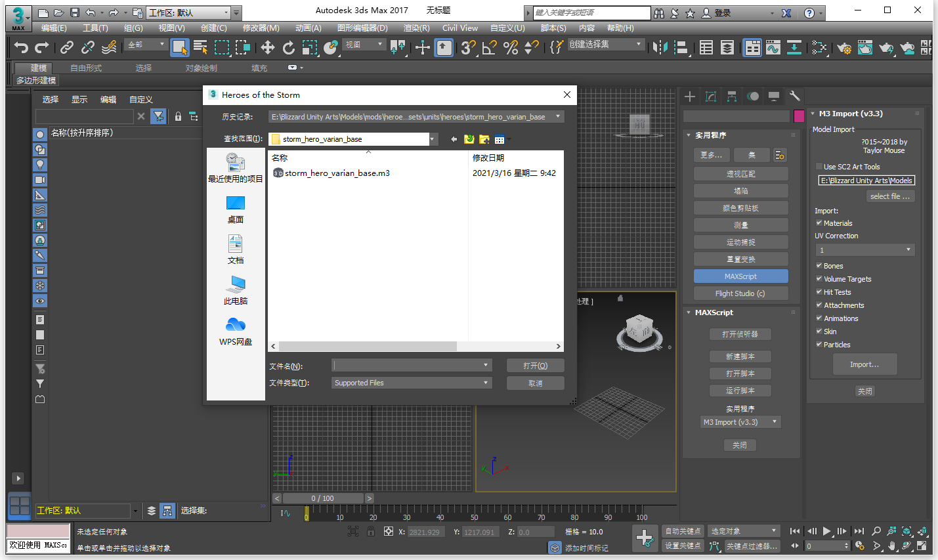Click the 0 / 100 time slider

point(322,498)
